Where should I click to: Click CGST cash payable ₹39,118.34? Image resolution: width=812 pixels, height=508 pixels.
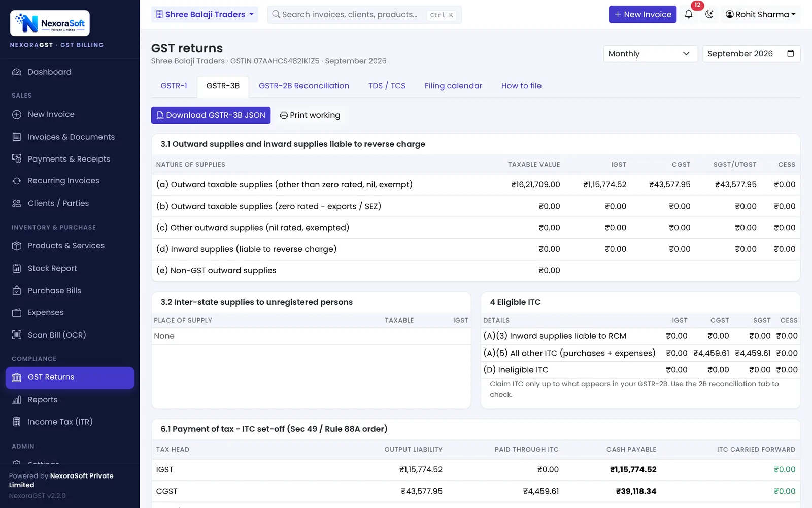click(x=636, y=491)
